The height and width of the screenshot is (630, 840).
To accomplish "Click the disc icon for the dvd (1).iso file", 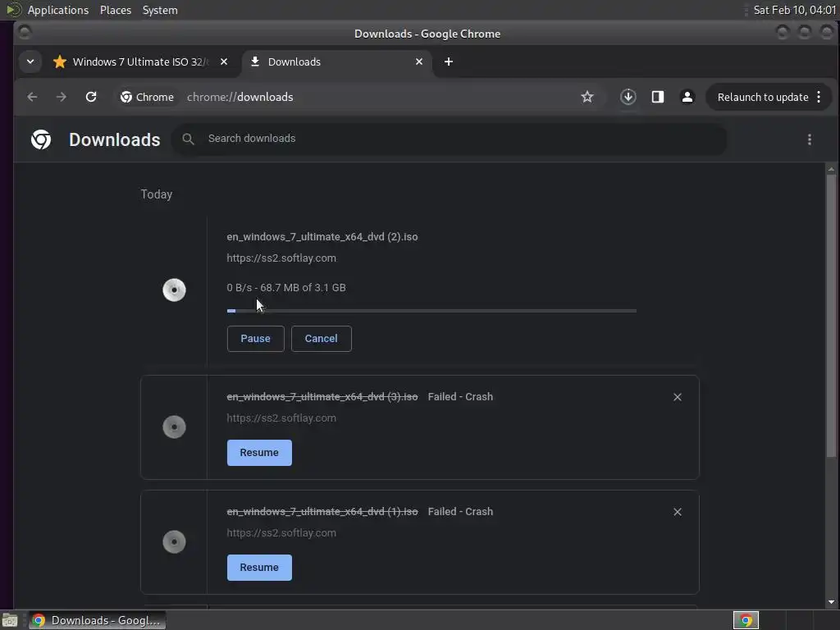I will 174,541.
